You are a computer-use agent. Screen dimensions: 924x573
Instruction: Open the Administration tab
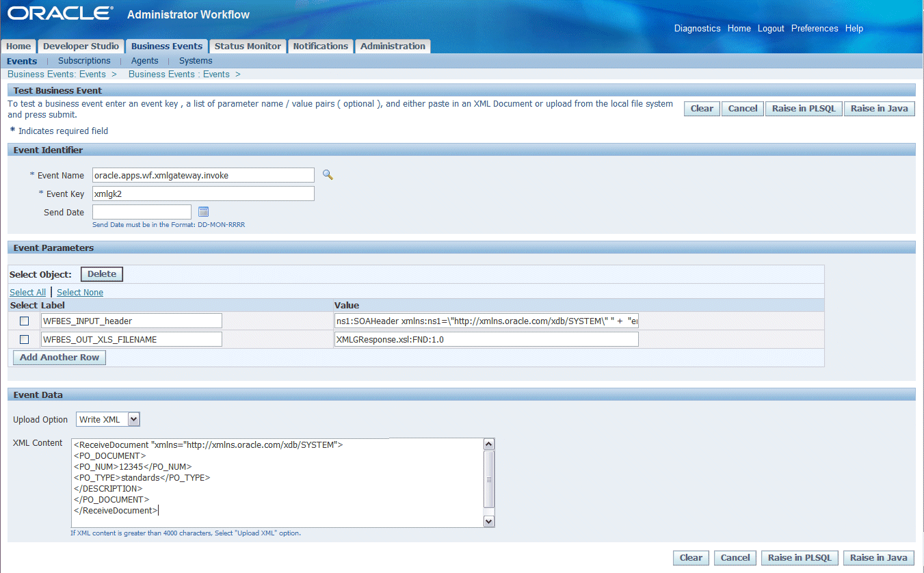[x=393, y=46]
